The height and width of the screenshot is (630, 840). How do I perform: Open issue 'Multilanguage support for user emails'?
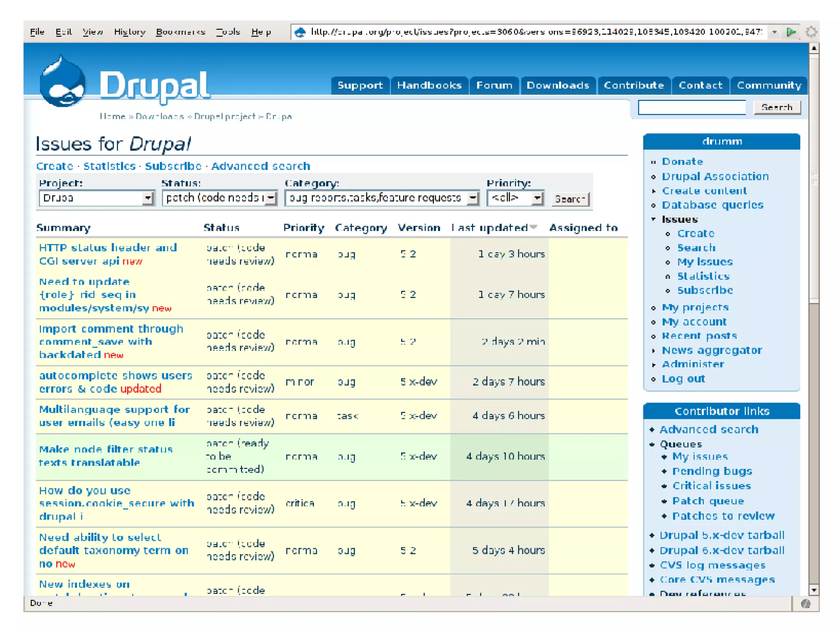point(114,416)
